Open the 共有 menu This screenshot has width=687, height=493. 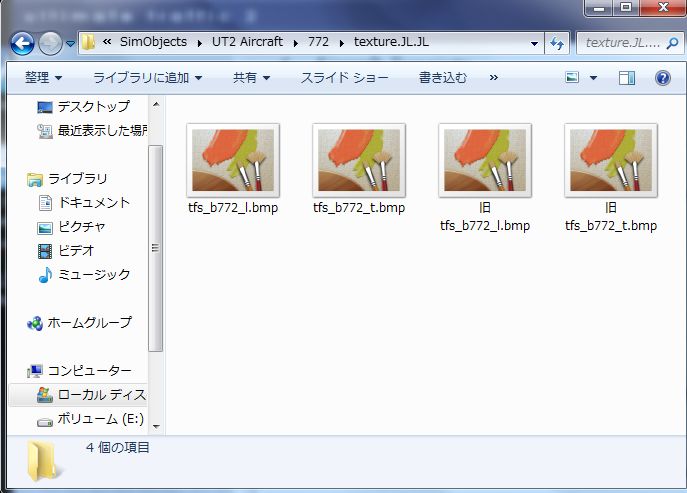point(251,78)
